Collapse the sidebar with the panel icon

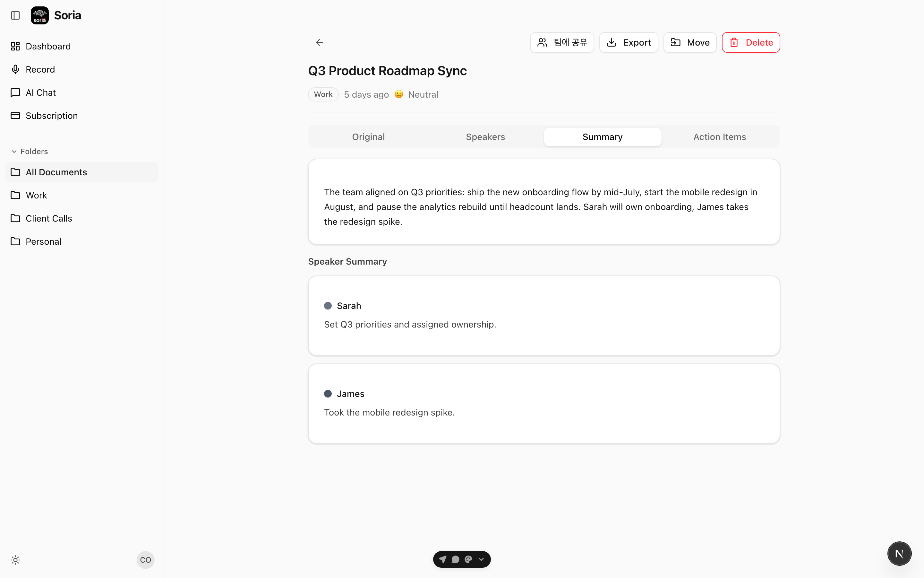[15, 15]
